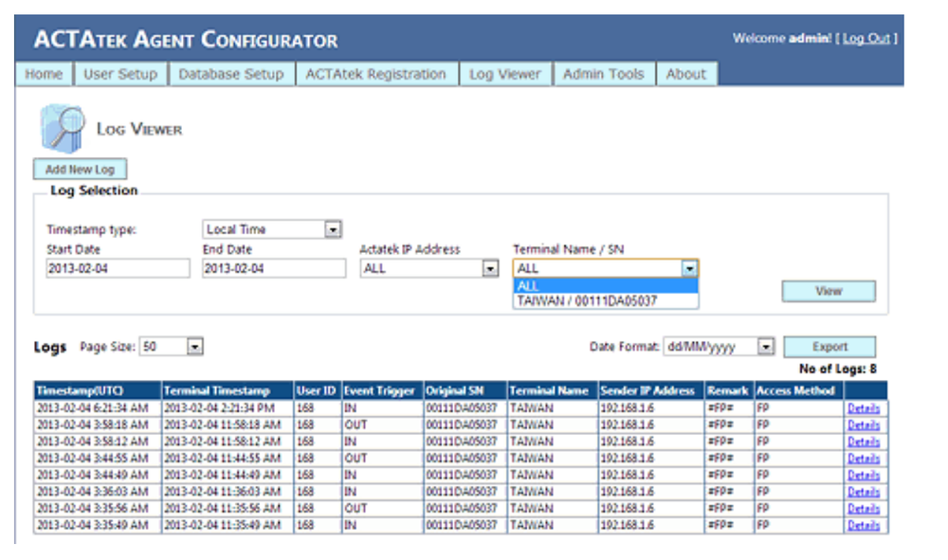Click the Start Date input field

118,268
